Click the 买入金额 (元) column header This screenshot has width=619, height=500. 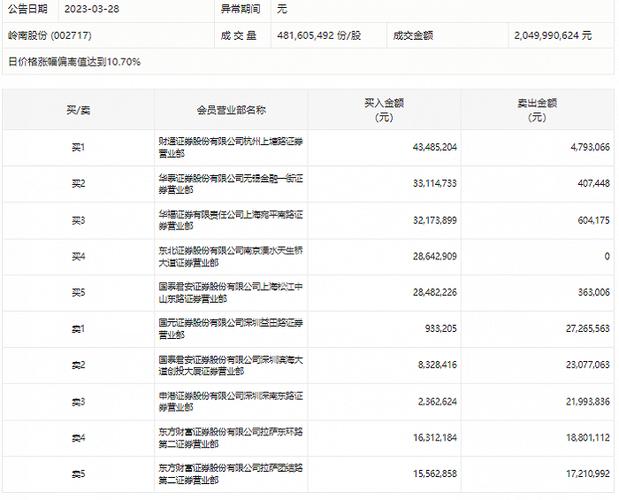click(384, 110)
